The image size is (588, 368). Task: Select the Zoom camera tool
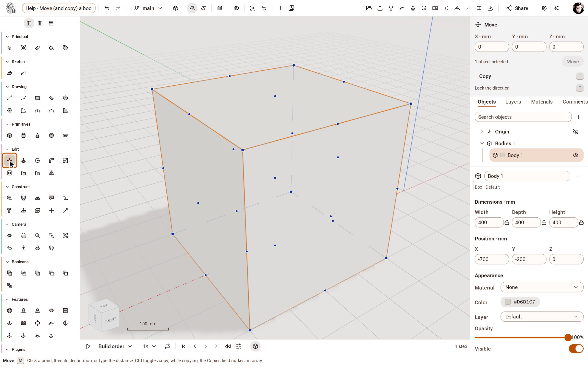[x=37, y=236]
